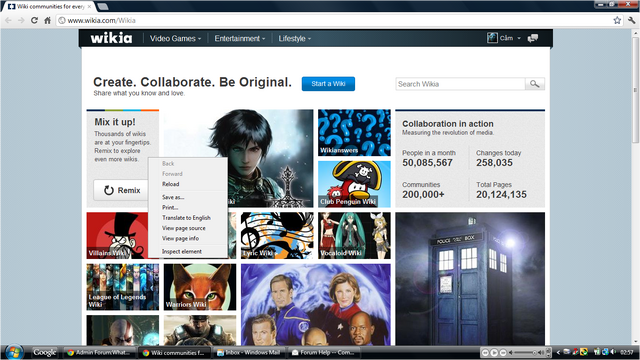This screenshot has height=360, width=640.
Task: Open the Chrome wrench settings menu
Action: (631, 20)
